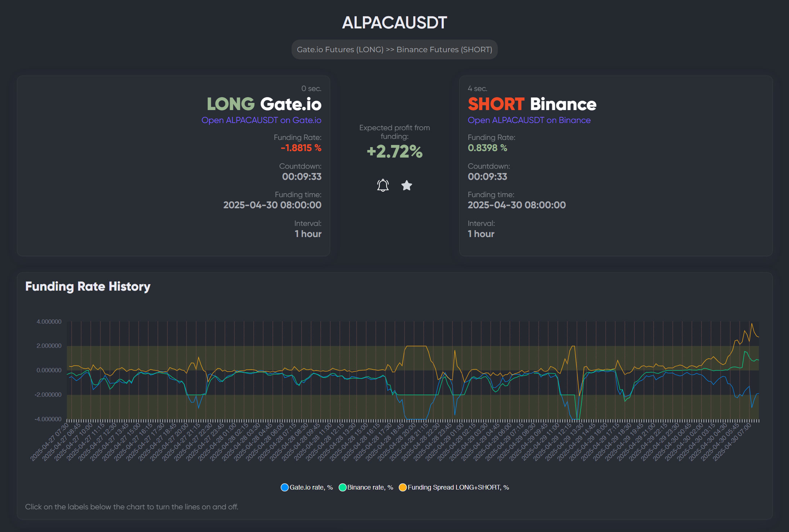789x532 pixels.
Task: Click the LONG Gate.io heading
Action: click(264, 104)
